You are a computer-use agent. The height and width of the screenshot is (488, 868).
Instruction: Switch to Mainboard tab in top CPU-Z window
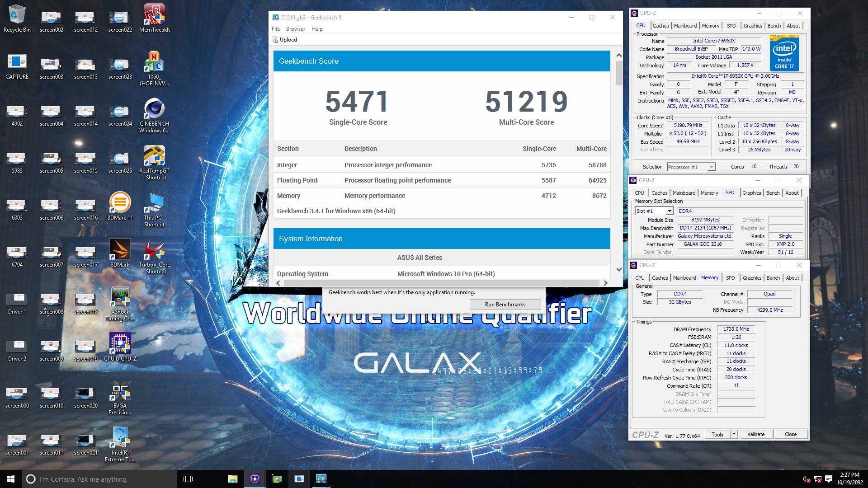pos(685,26)
